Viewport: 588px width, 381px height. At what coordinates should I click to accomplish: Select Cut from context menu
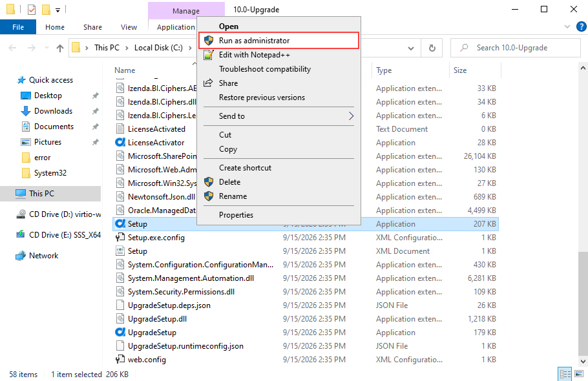point(278,135)
